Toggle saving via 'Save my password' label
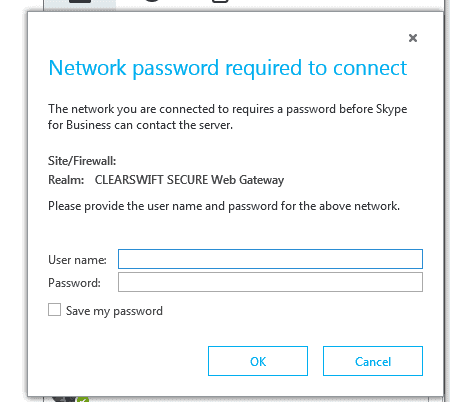450x402 pixels. [x=114, y=311]
